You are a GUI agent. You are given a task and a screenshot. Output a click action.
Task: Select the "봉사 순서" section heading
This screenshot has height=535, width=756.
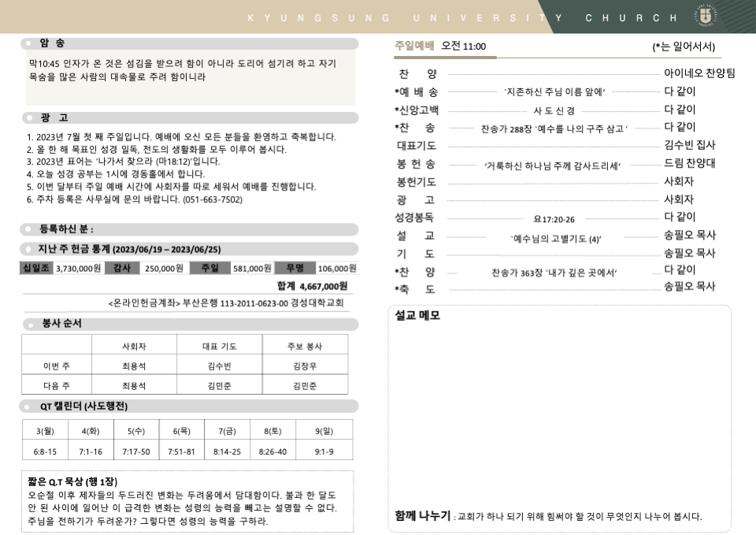click(61, 323)
